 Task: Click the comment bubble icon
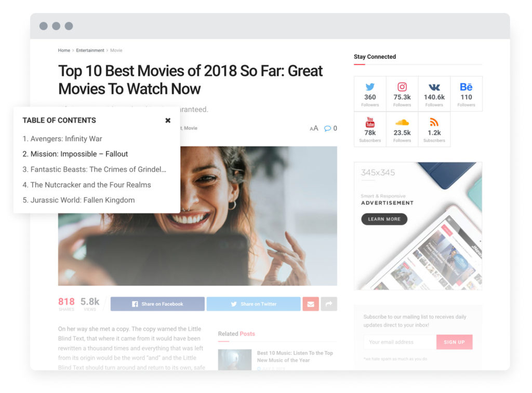coord(328,128)
